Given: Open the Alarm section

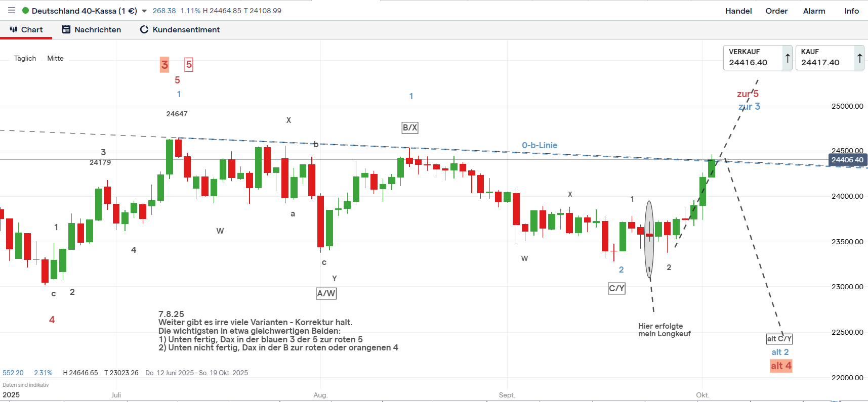Looking at the screenshot, I should point(814,11).
